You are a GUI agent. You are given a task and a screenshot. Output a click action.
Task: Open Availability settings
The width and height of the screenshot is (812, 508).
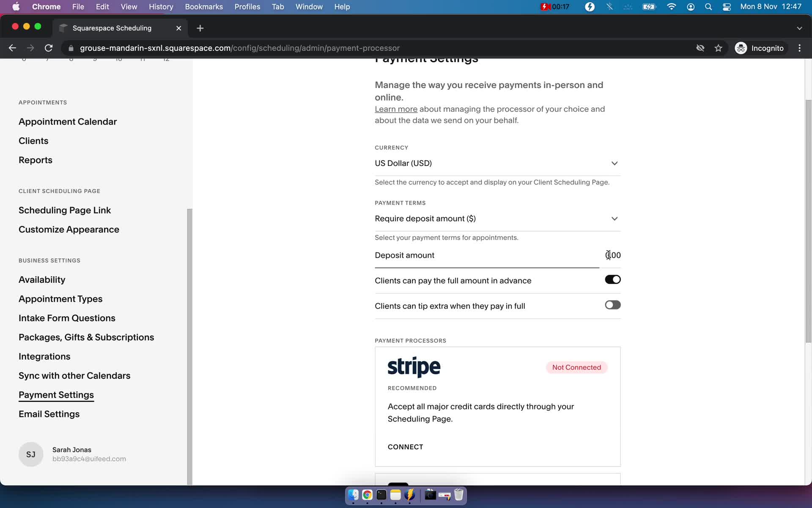[x=42, y=280]
